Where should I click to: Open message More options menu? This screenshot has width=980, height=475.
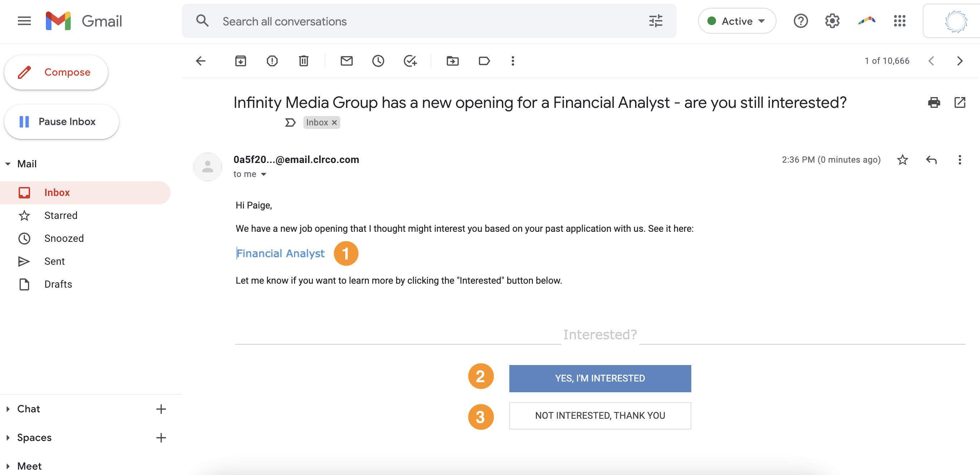pyautogui.click(x=960, y=160)
